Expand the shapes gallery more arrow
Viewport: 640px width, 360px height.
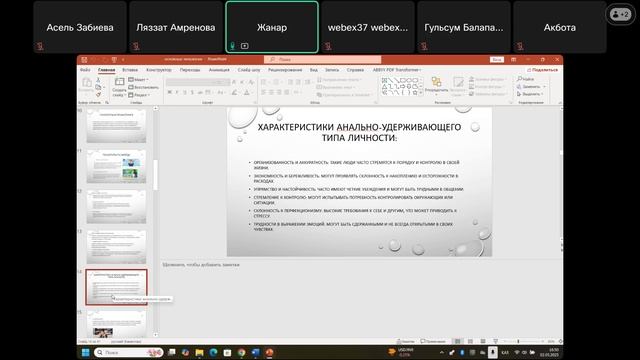pyautogui.click(x=421, y=93)
